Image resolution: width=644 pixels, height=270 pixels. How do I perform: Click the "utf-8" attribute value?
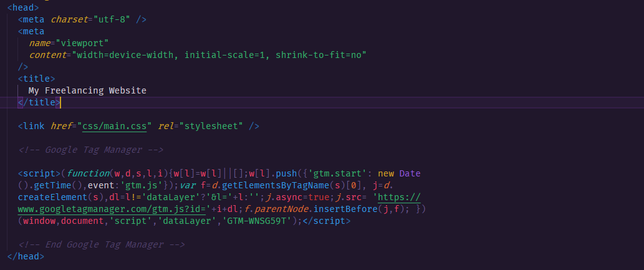pos(112,19)
